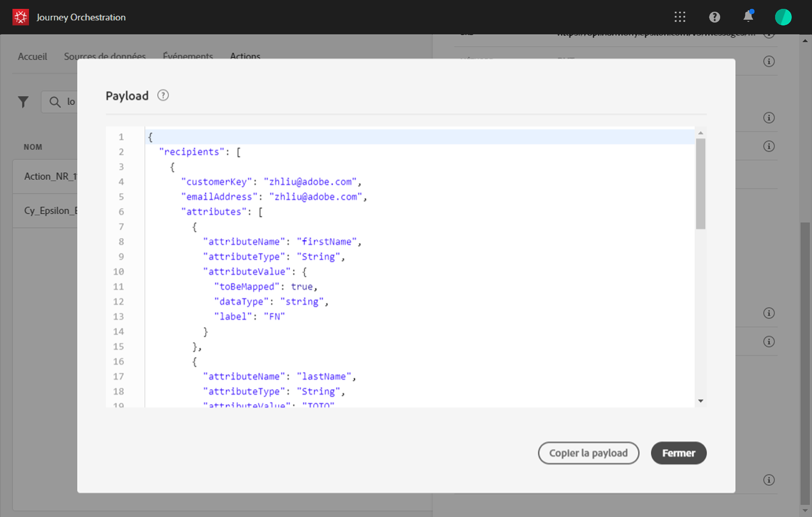Open the Accueil tab
This screenshot has width=812, height=517.
point(33,56)
